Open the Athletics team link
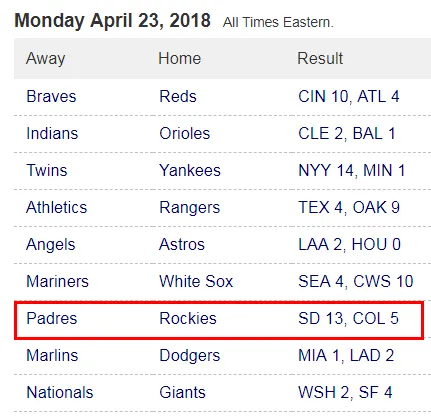Image resolution: width=431 pixels, height=416 pixels. click(56, 208)
